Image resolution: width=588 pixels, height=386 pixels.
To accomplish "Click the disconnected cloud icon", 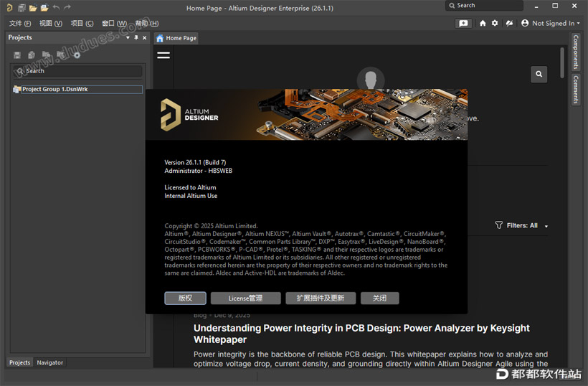I will (x=509, y=23).
